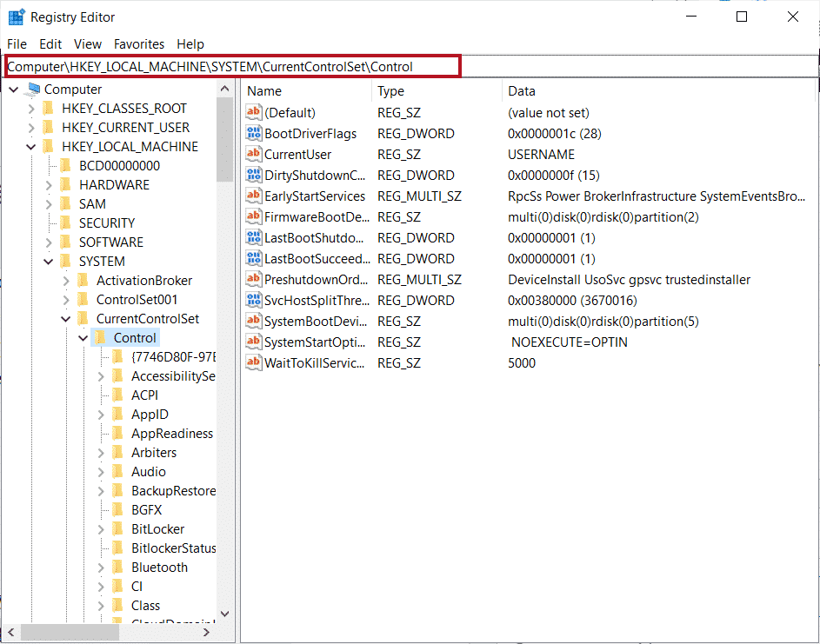
Task: Sort values by the Name column header
Action: point(306,91)
